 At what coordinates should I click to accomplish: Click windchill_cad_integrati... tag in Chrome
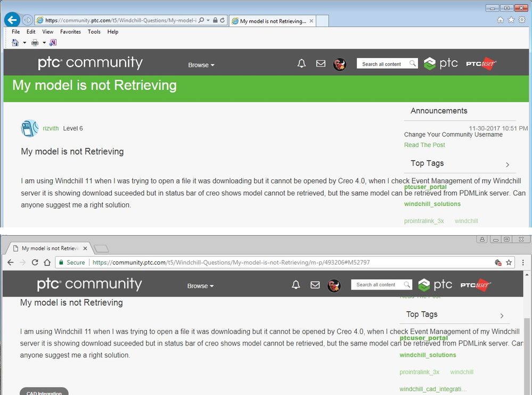tap(433, 389)
